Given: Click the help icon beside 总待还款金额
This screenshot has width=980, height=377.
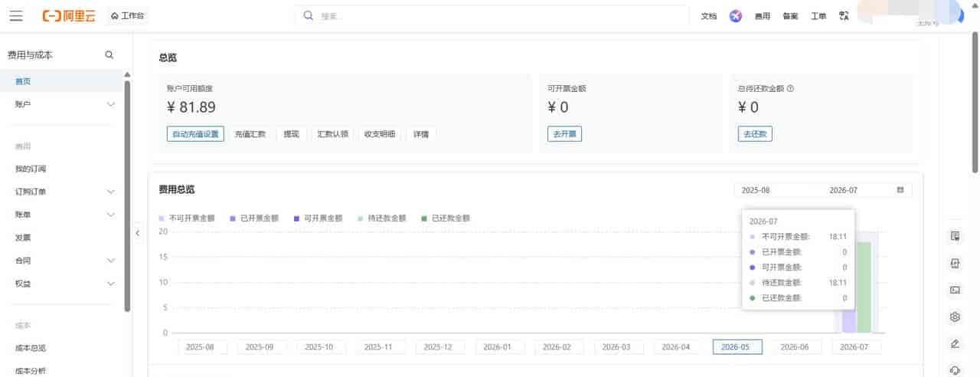Looking at the screenshot, I should coord(790,88).
